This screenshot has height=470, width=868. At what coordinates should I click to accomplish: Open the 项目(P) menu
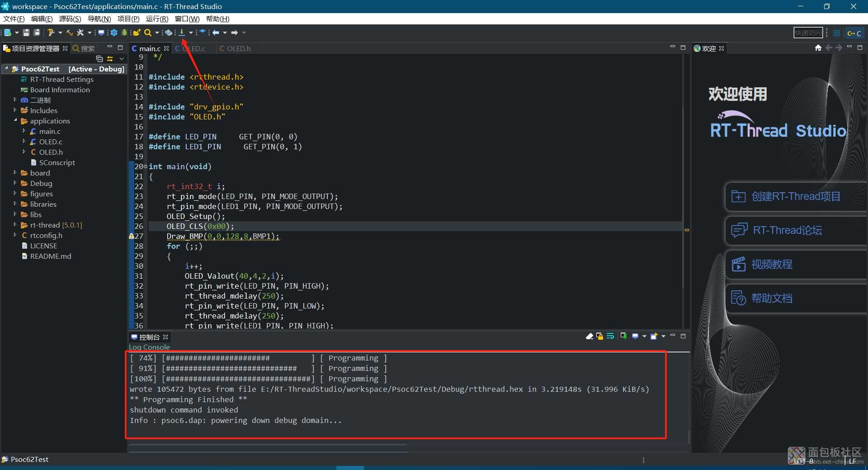128,19
